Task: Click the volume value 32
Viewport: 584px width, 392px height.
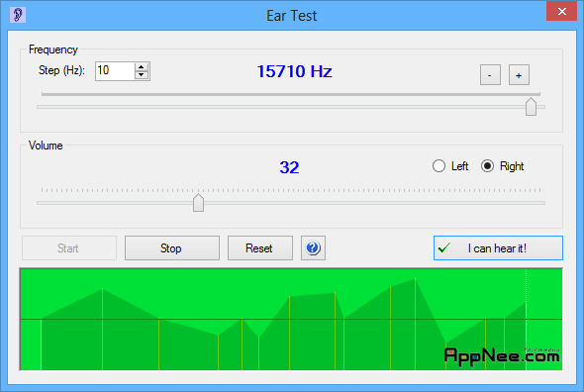Action: pos(289,167)
